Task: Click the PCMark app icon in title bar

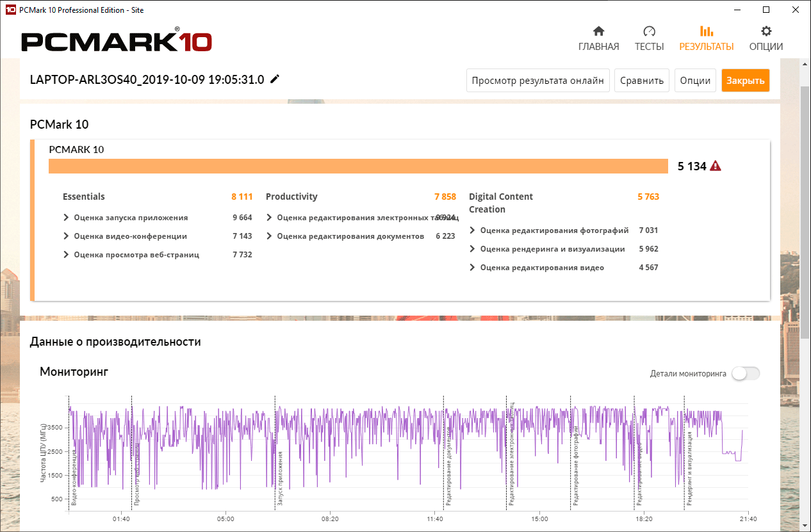Action: pos(10,10)
